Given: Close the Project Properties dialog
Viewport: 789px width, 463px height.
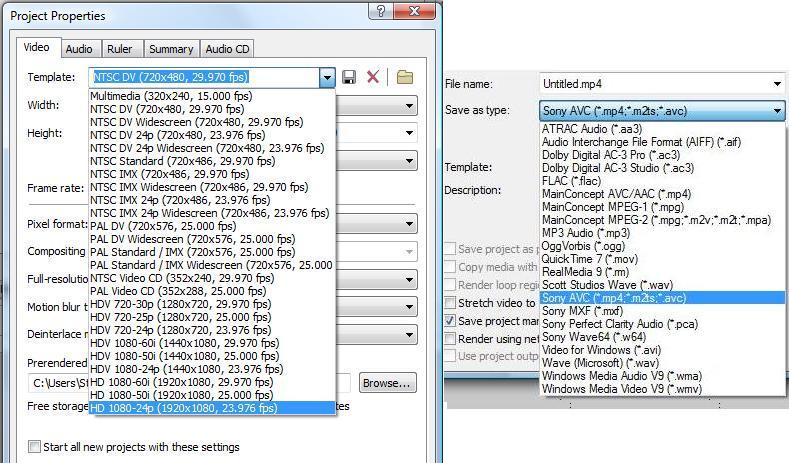Looking at the screenshot, I should (x=414, y=11).
